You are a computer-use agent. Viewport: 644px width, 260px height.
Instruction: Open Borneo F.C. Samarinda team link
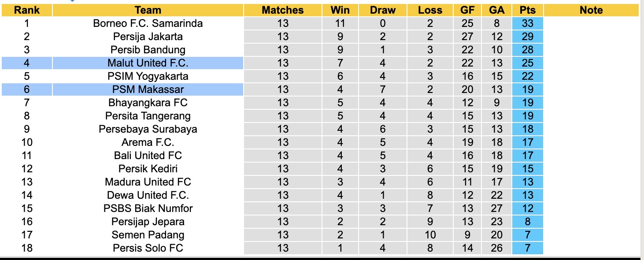(x=148, y=23)
